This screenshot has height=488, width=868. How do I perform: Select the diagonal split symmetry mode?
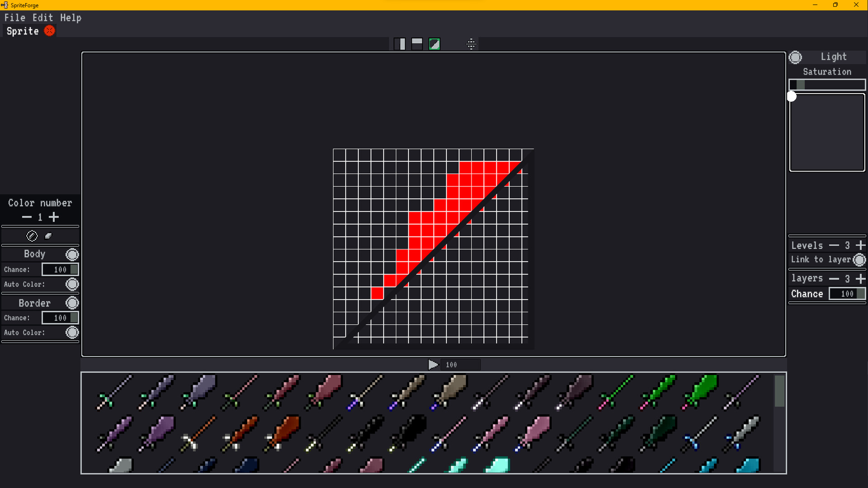[x=434, y=43]
